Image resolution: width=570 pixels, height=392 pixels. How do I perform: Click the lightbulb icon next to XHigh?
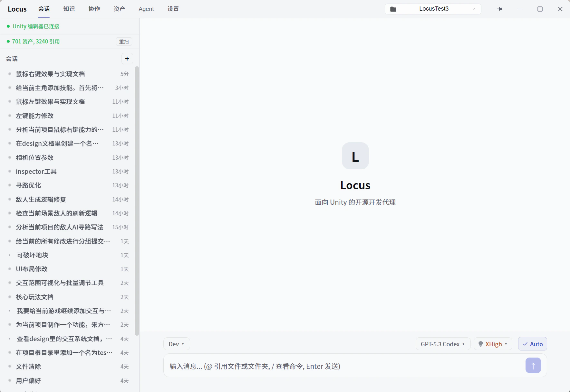(481, 344)
